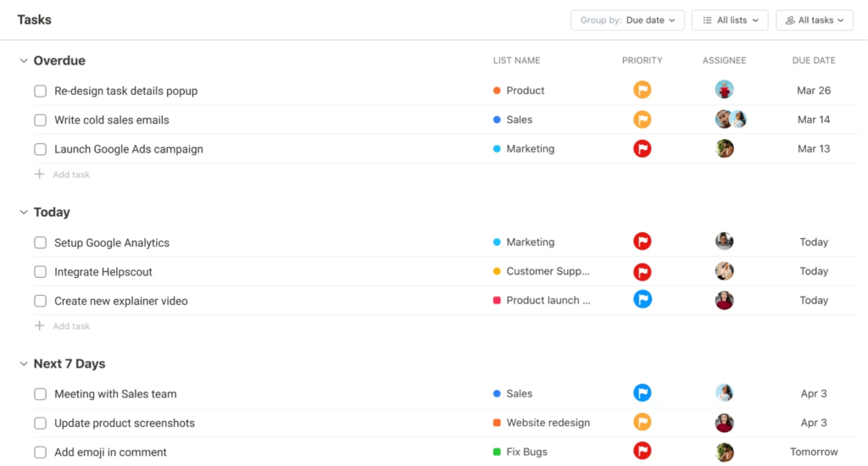Collapse the Next 7 Days section chevron
The image size is (868, 466).
coord(23,363)
